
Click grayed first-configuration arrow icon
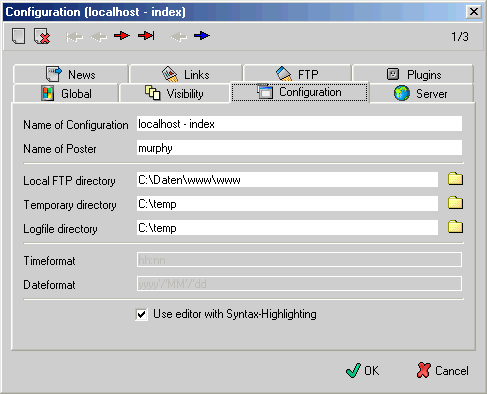[74, 37]
